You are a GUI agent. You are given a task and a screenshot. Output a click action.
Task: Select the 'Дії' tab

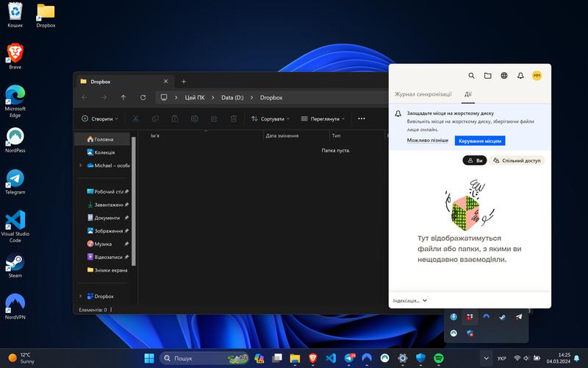point(467,95)
